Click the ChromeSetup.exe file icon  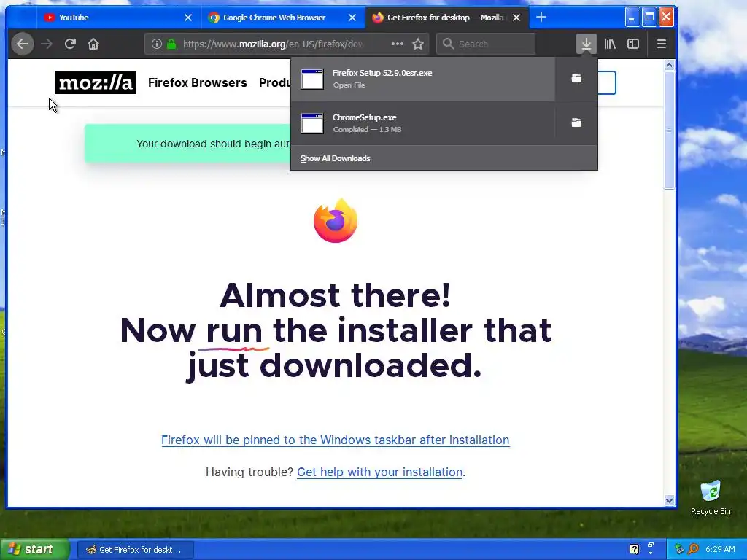(x=312, y=123)
